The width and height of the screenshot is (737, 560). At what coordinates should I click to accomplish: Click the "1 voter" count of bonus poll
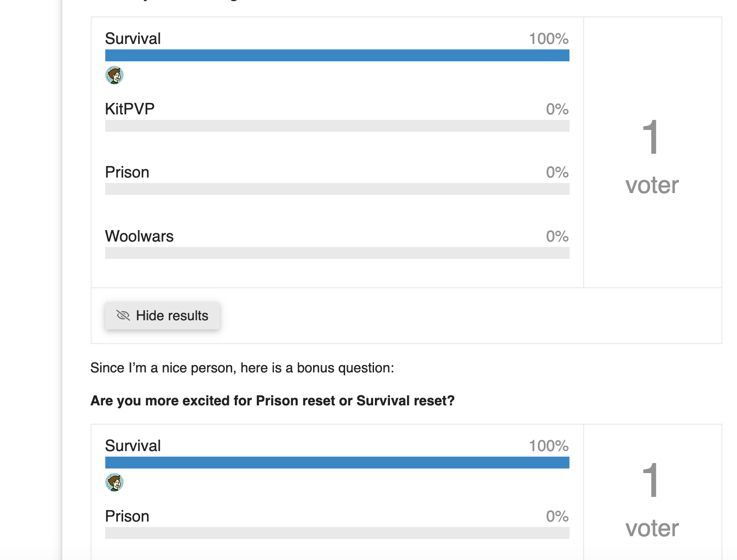point(652,499)
